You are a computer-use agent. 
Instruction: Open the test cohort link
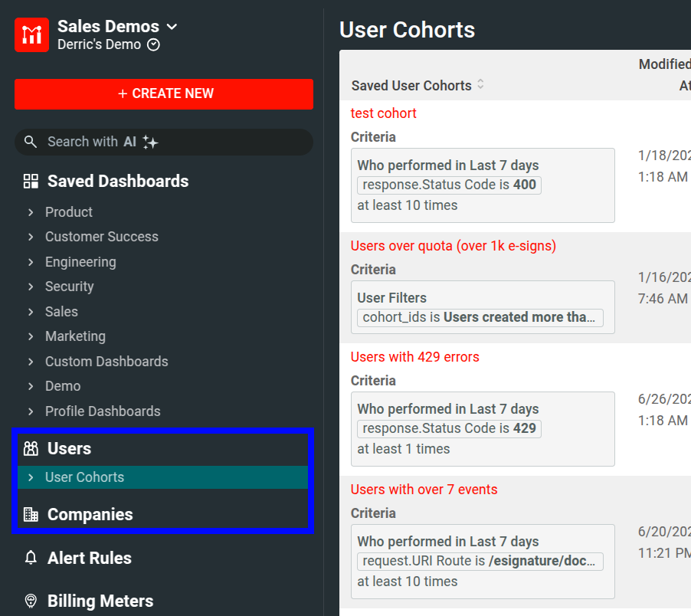coord(383,113)
